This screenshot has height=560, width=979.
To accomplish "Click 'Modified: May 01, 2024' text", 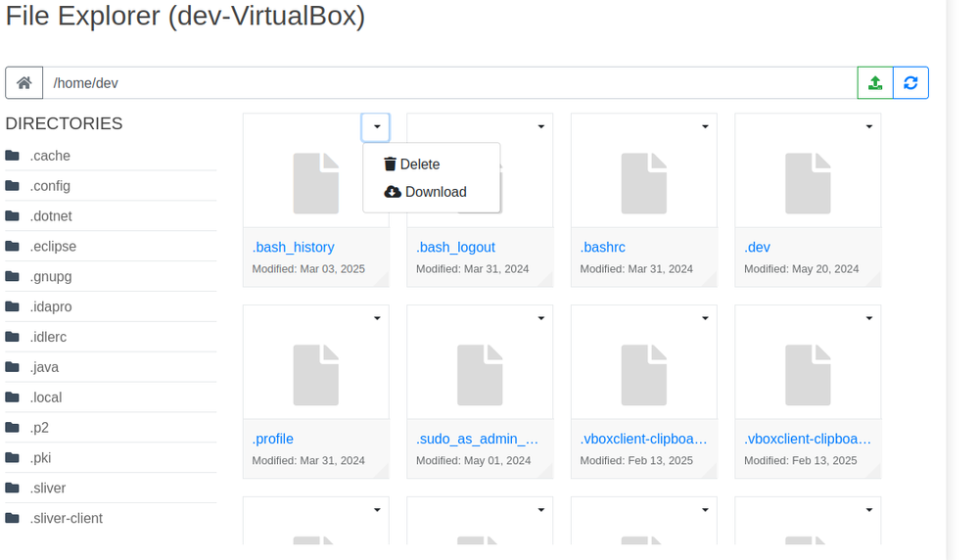I will 473,461.
